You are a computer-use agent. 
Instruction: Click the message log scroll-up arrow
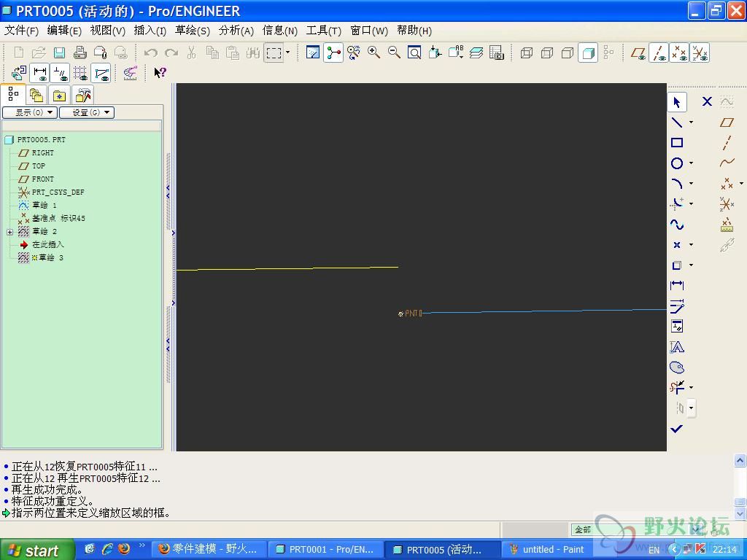[x=740, y=461]
